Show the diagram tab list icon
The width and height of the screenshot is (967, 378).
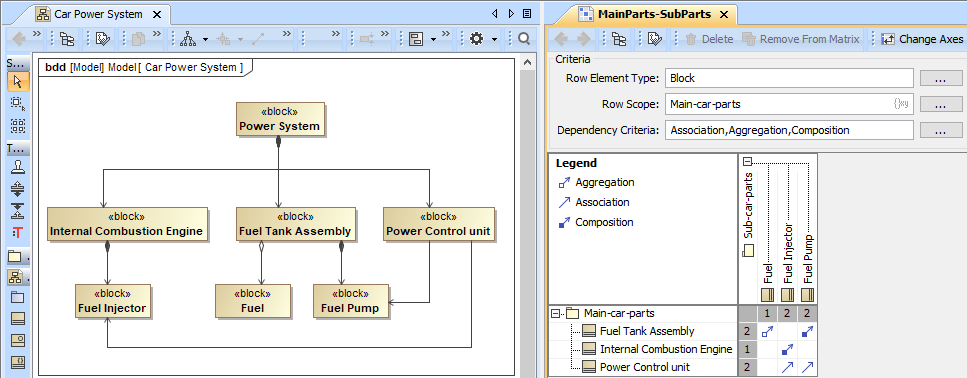click(527, 14)
